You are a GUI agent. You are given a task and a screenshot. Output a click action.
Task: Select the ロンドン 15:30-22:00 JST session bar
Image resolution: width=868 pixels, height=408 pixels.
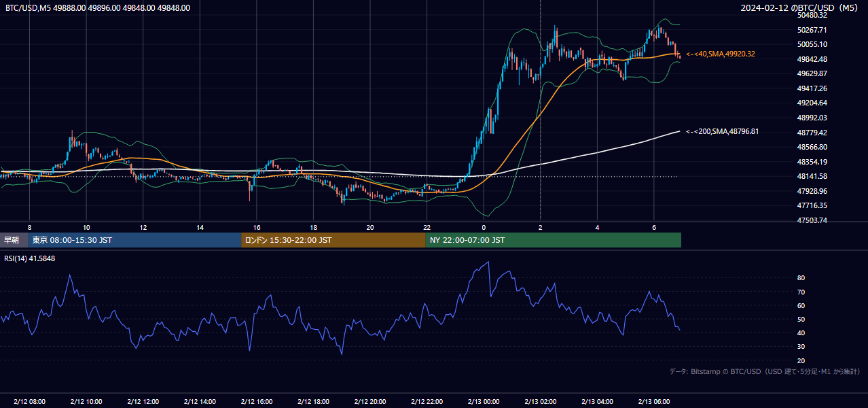(333, 240)
